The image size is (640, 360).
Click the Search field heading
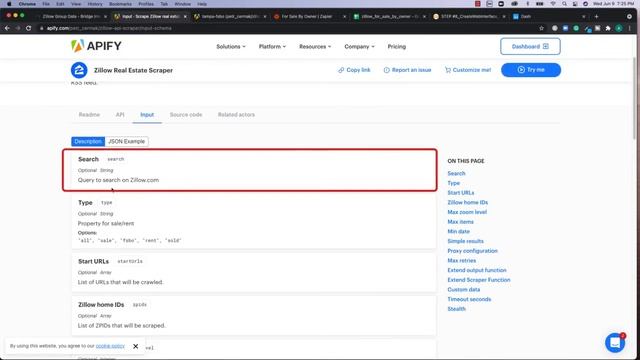[x=88, y=159]
